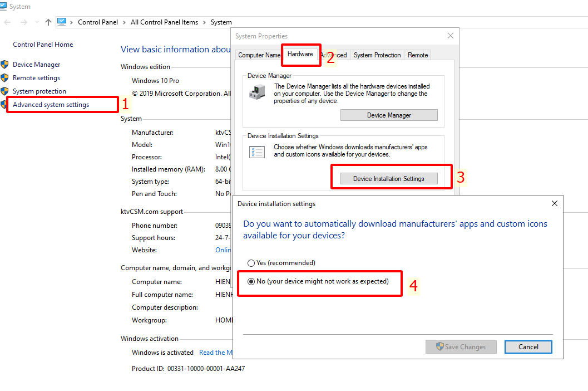The height and width of the screenshot is (391, 588).
Task: Click Workgroup label
Action: coord(149,320)
